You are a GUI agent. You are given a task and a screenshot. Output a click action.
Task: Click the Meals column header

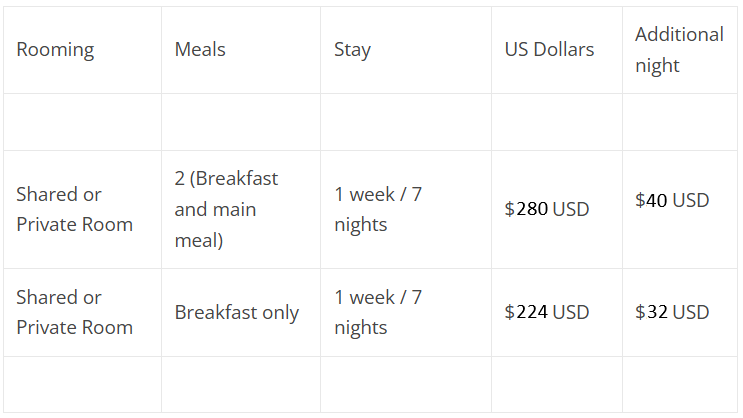pos(241,50)
